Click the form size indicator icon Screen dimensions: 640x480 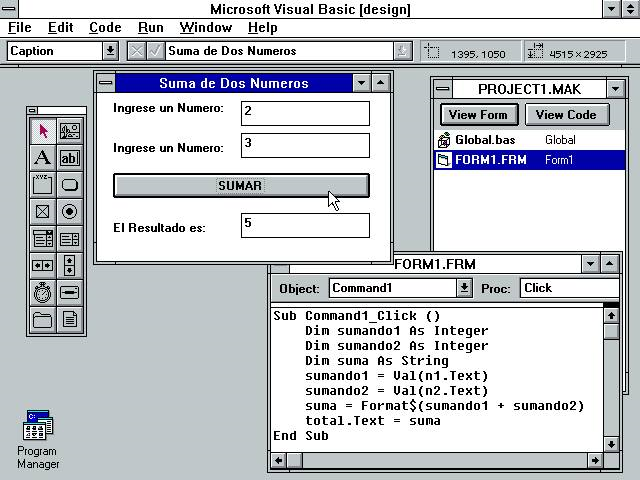pyautogui.click(x=535, y=51)
